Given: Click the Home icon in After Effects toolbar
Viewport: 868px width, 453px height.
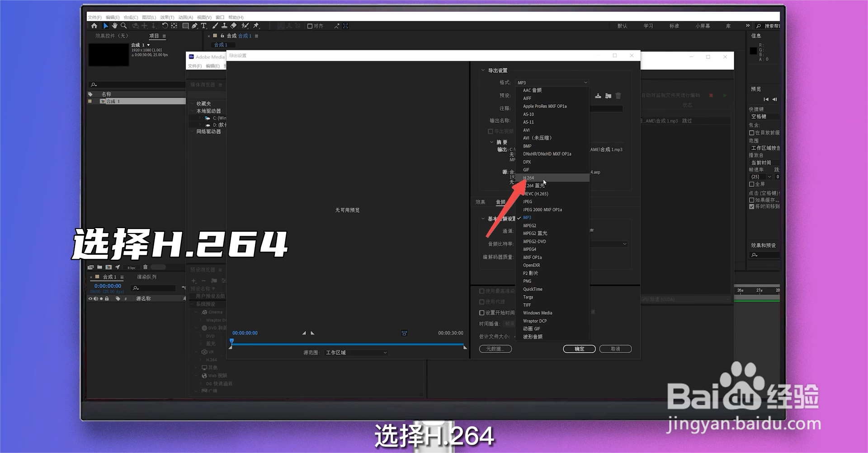Looking at the screenshot, I should click(94, 26).
